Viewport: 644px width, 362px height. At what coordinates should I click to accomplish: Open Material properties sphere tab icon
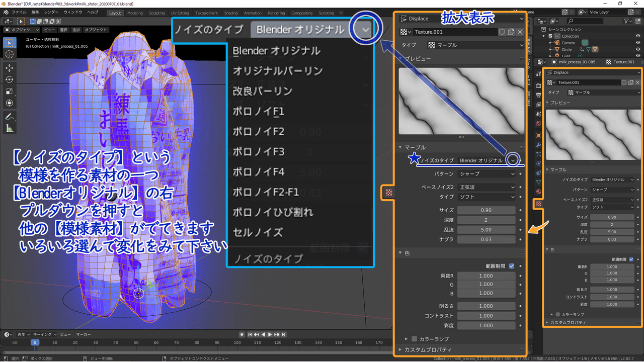pyautogui.click(x=538, y=191)
